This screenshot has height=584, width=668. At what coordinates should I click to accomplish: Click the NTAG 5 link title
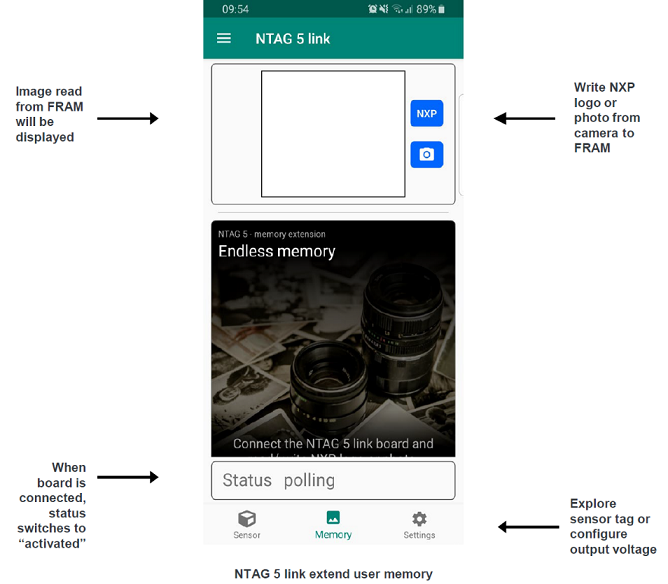coord(293,39)
